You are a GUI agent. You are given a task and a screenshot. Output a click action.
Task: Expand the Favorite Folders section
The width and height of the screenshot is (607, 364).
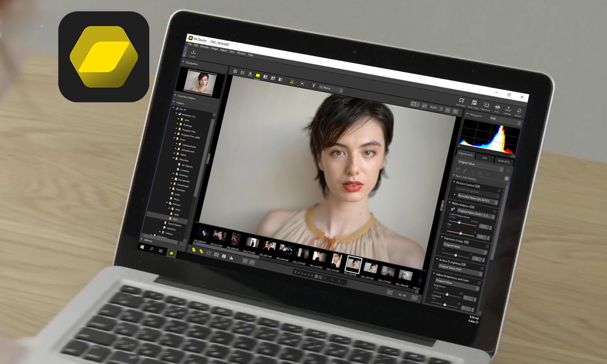[176, 95]
